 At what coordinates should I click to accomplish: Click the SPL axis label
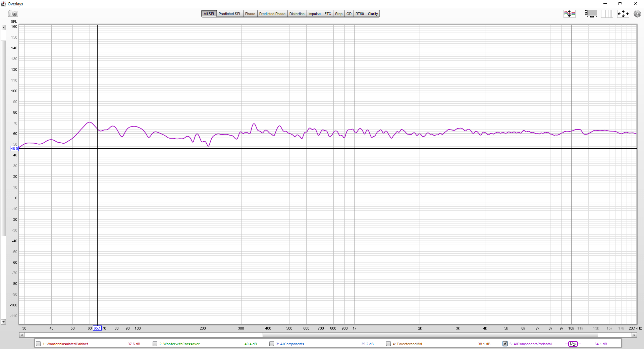click(x=14, y=21)
